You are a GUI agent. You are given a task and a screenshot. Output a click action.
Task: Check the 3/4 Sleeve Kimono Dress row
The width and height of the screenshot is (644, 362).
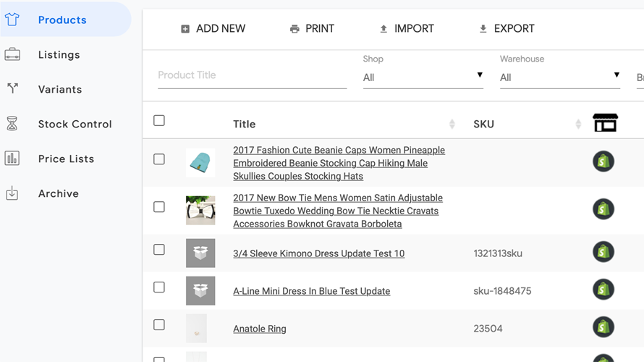coord(159,250)
